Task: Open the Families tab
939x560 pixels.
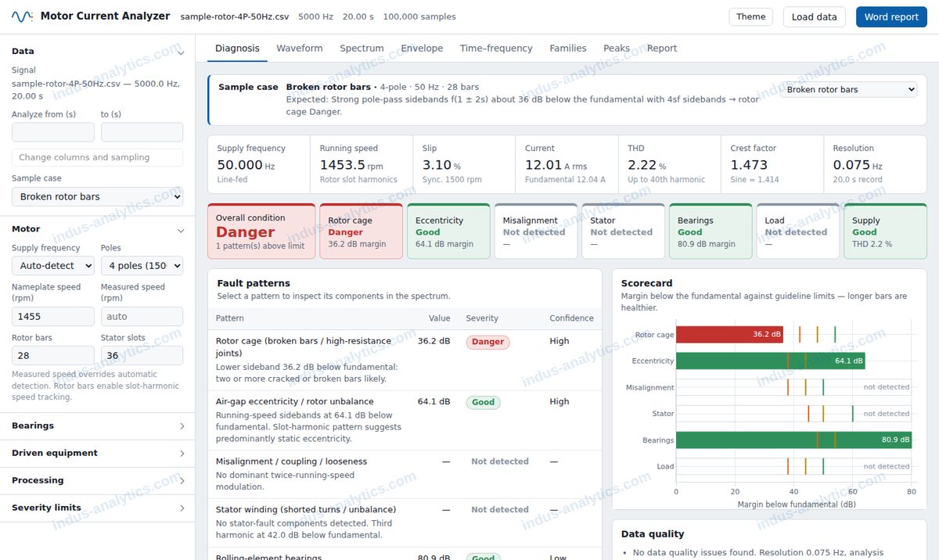Action: point(568,48)
